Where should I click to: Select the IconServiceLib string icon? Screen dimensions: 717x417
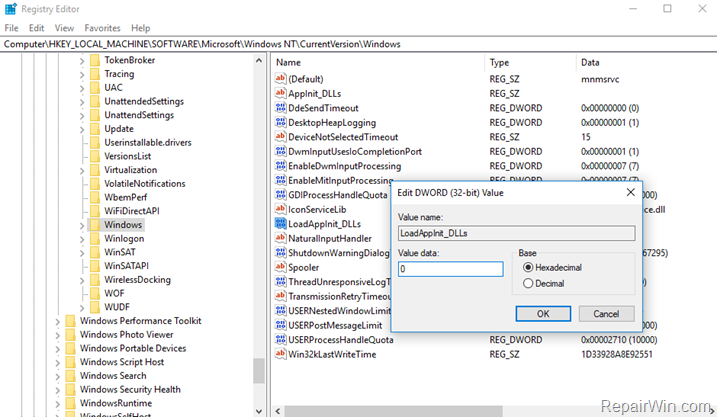(280, 209)
